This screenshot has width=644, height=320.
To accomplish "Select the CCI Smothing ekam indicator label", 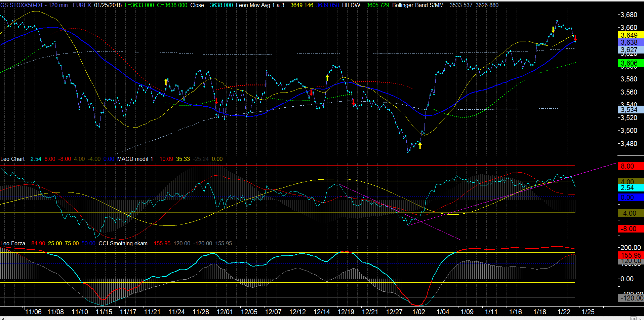I will [123, 243].
